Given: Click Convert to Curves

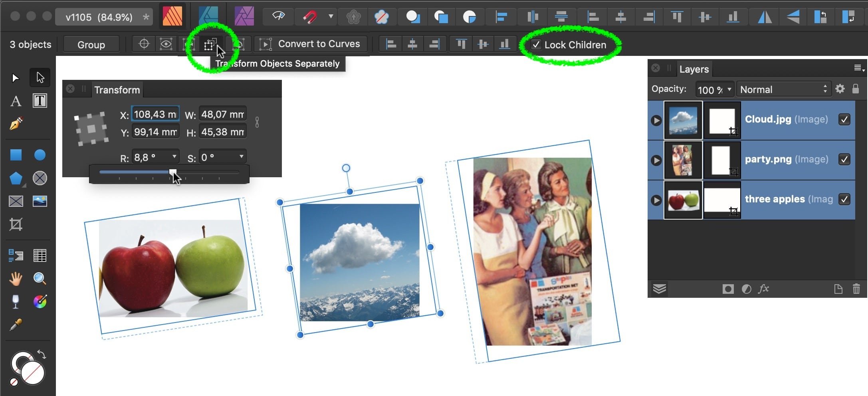Looking at the screenshot, I should (311, 44).
